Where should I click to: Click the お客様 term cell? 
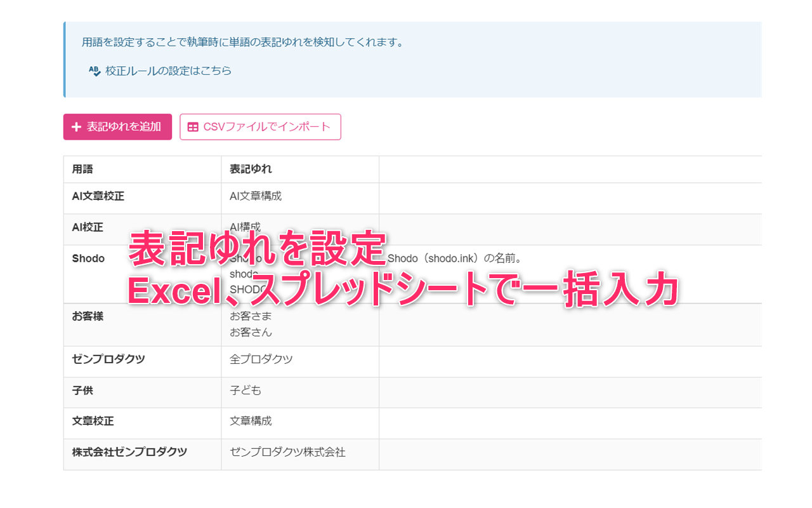142,324
